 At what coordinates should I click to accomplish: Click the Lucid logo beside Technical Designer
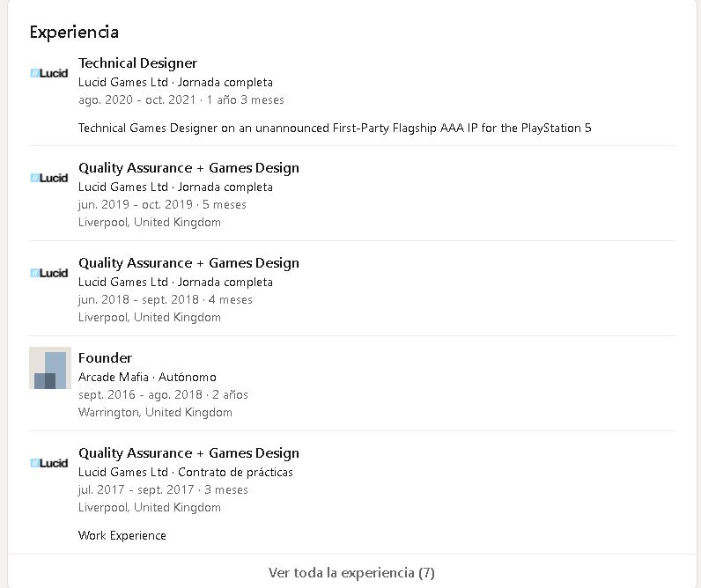[49, 74]
